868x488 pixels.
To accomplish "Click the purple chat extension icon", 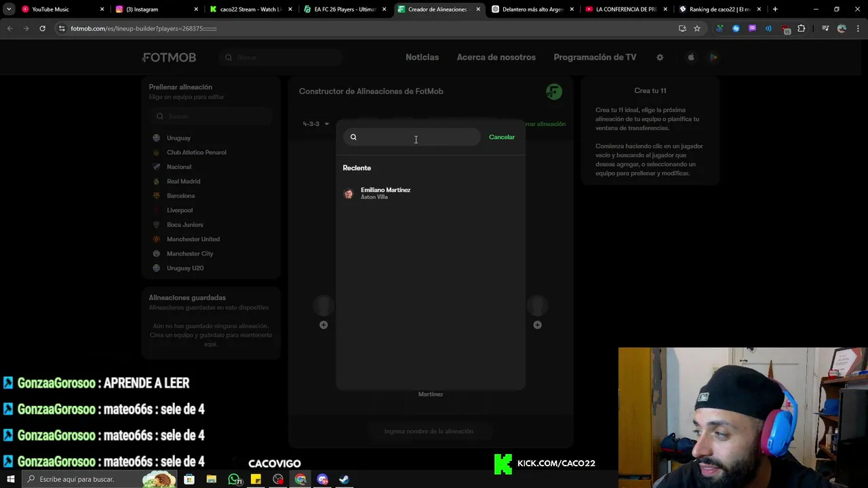I will pyautogui.click(x=752, y=28).
